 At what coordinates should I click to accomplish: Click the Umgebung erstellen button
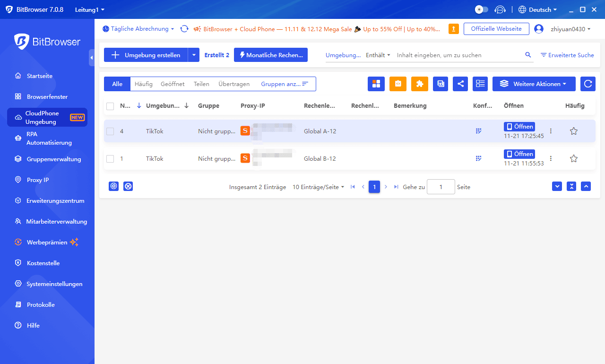pyautogui.click(x=146, y=55)
